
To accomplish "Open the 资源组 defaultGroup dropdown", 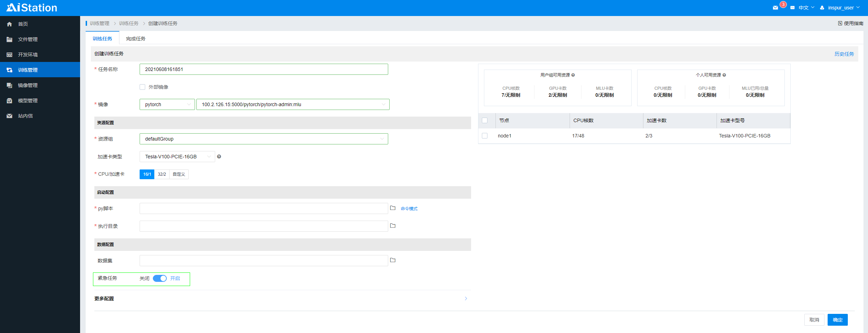I will [264, 139].
